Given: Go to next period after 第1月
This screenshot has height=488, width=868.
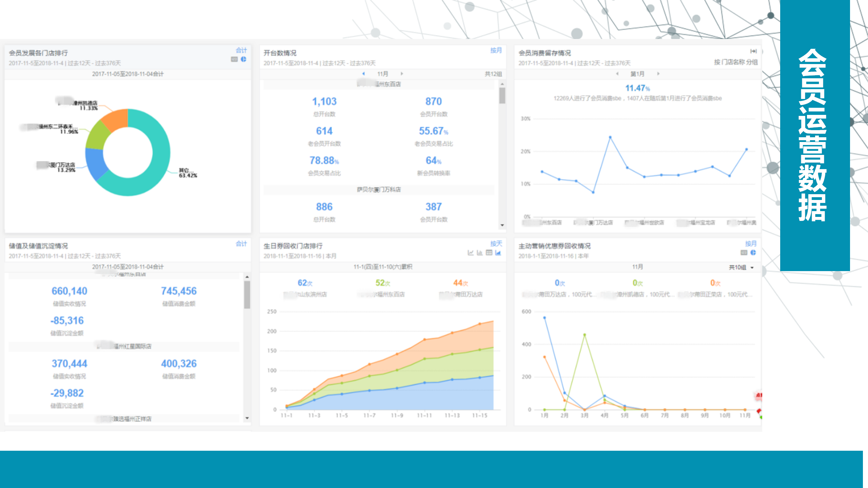Looking at the screenshot, I should [x=658, y=74].
